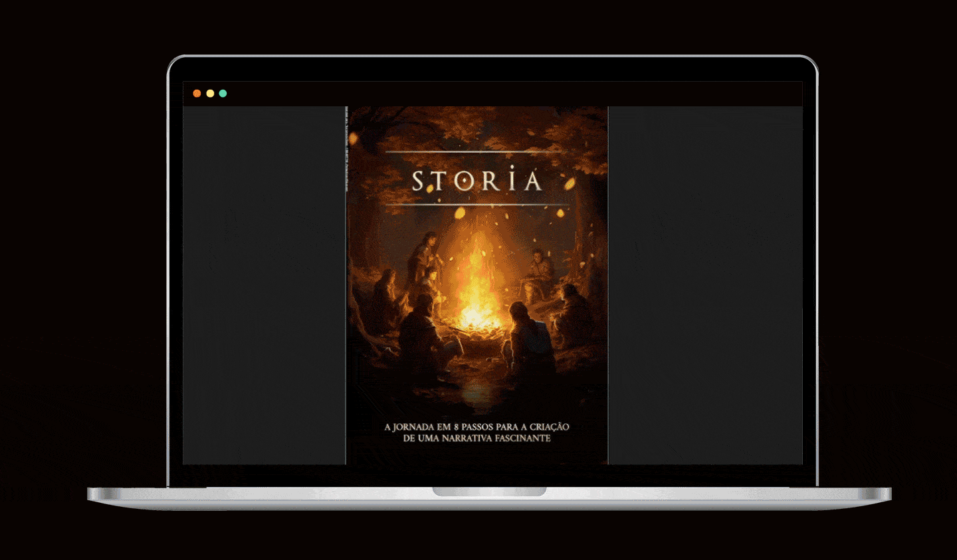Viewport: 957px width, 560px height.
Task: Click the yellow minimize dot
Action: 210,94
